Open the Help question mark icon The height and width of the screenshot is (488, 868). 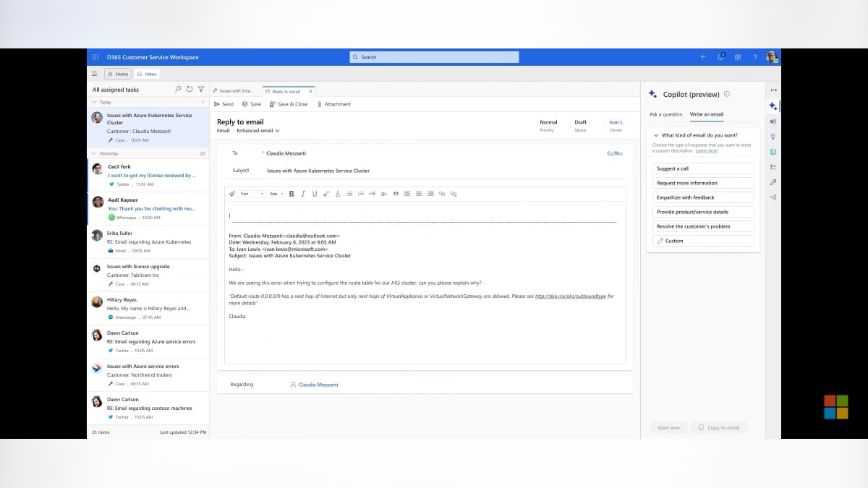pos(755,57)
